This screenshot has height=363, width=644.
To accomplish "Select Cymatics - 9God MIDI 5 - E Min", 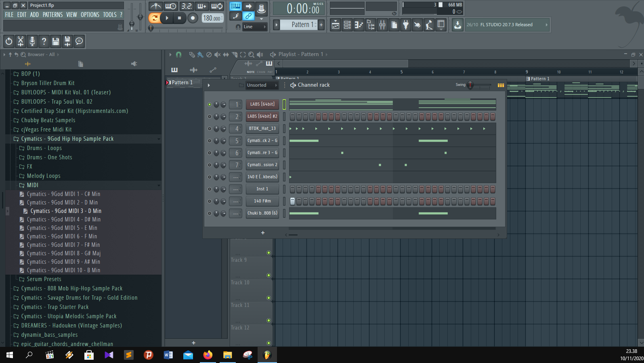I will (62, 228).
